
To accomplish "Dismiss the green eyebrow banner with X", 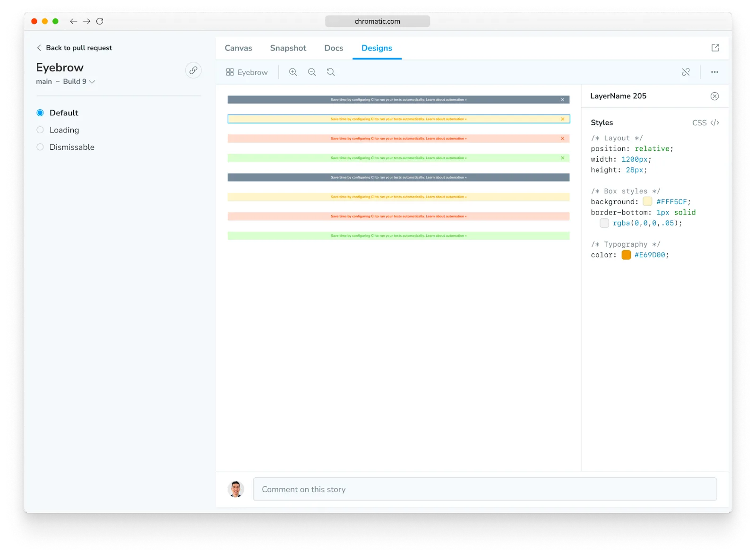I will click(x=563, y=158).
